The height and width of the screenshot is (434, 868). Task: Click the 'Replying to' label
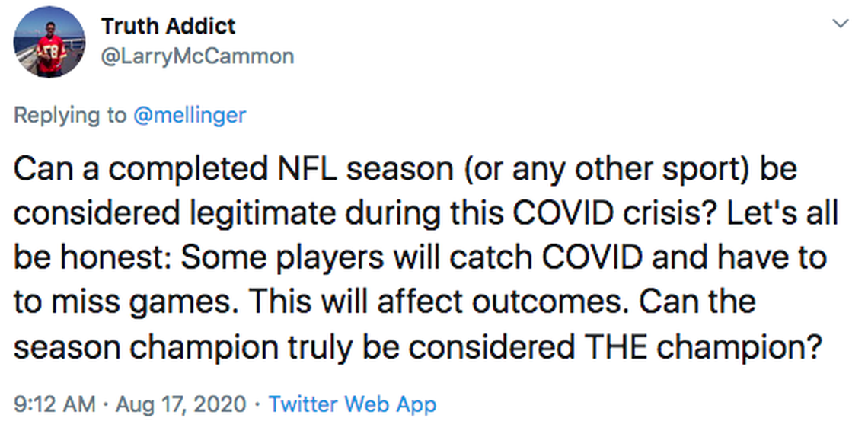pyautogui.click(x=71, y=115)
